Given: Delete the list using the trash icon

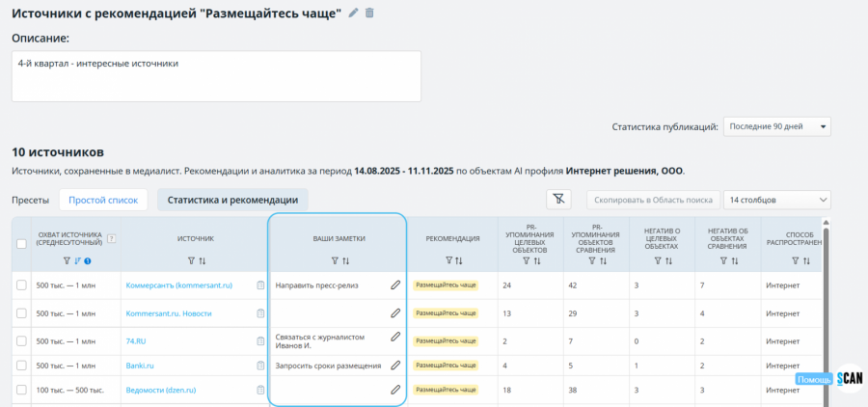Looking at the screenshot, I should pyautogui.click(x=370, y=13).
